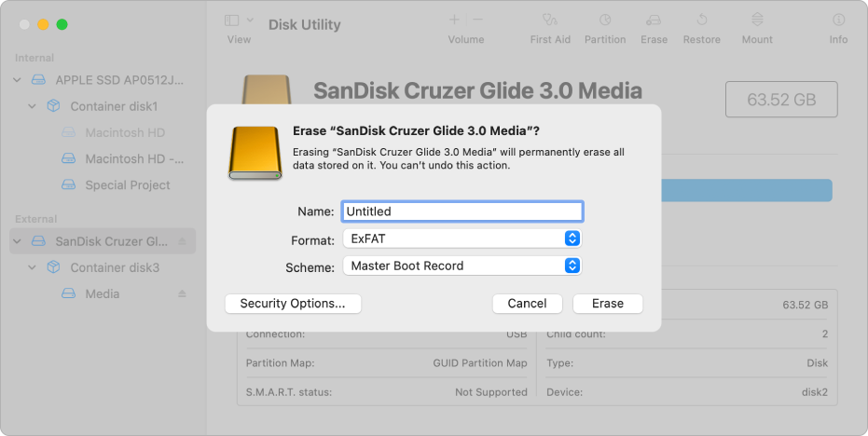Screen dimensions: 868x436
Task: Click the add volume plus icon
Action: (454, 20)
